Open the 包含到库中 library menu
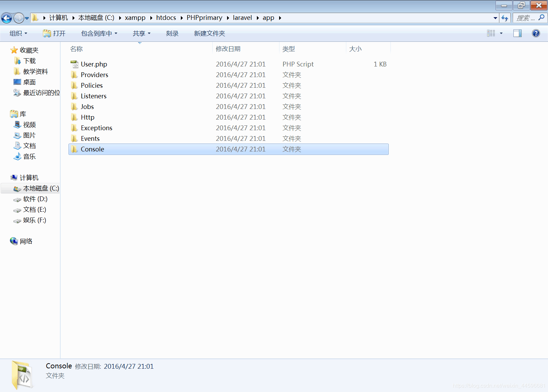This screenshot has width=548, height=392. (99, 33)
